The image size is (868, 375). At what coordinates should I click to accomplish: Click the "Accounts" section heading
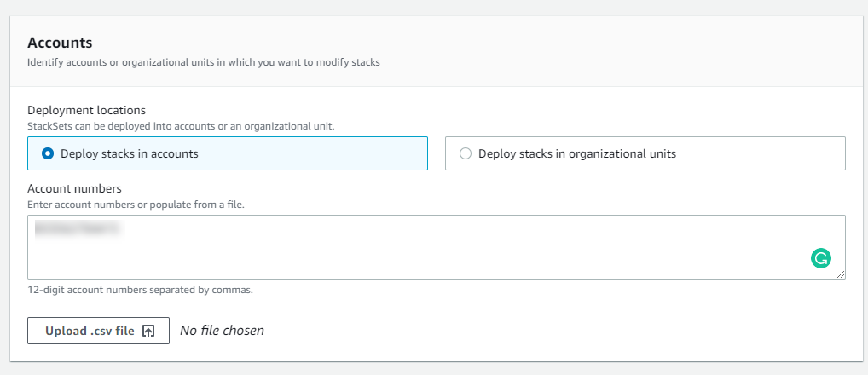[x=60, y=43]
